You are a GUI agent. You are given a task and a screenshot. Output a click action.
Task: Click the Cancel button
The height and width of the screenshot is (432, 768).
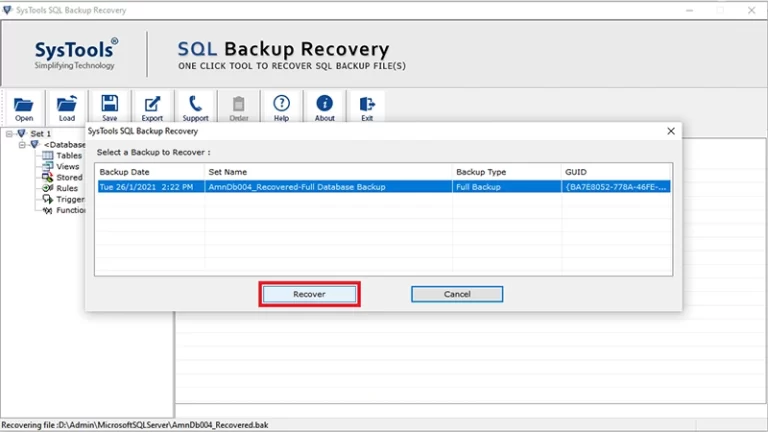[x=457, y=294]
